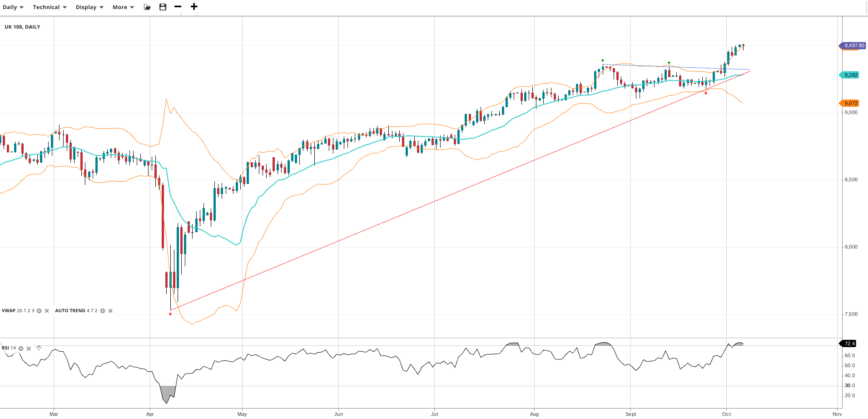This screenshot has width=868, height=419.
Task: Open the More menu
Action: [x=123, y=7]
